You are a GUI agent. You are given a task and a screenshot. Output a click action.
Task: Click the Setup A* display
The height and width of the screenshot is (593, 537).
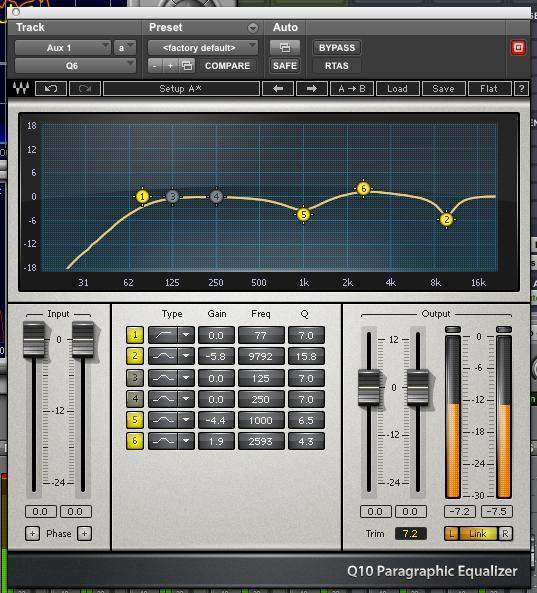click(x=181, y=89)
